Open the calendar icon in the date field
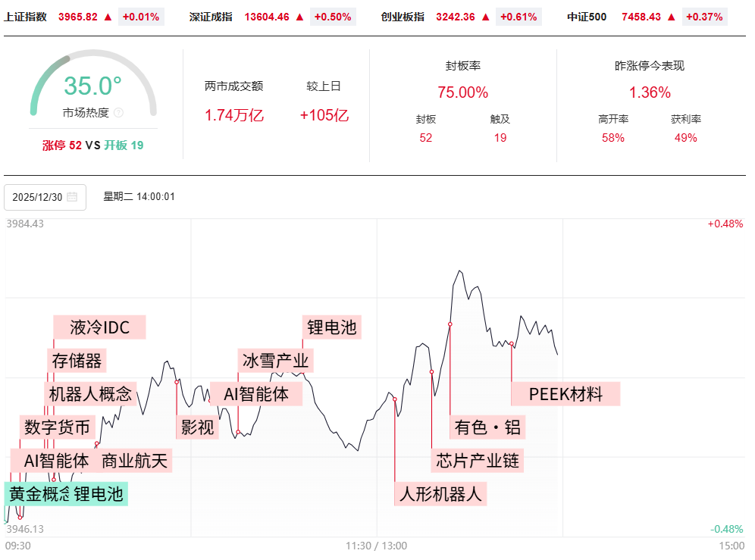Image resolution: width=755 pixels, height=560 pixels. [x=72, y=197]
